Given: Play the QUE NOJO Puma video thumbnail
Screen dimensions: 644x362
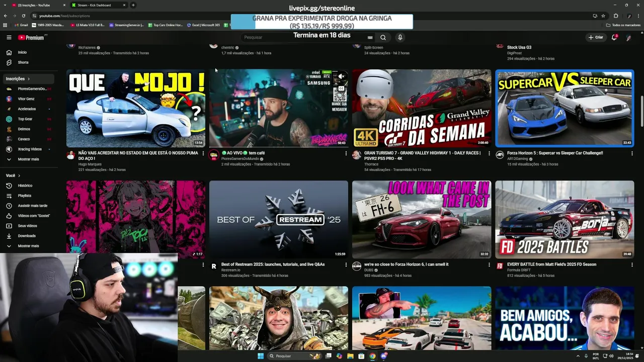Looking at the screenshot, I should pyautogui.click(x=136, y=108).
